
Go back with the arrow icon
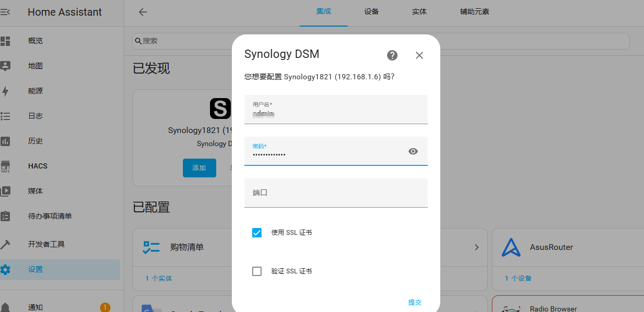[x=143, y=12]
